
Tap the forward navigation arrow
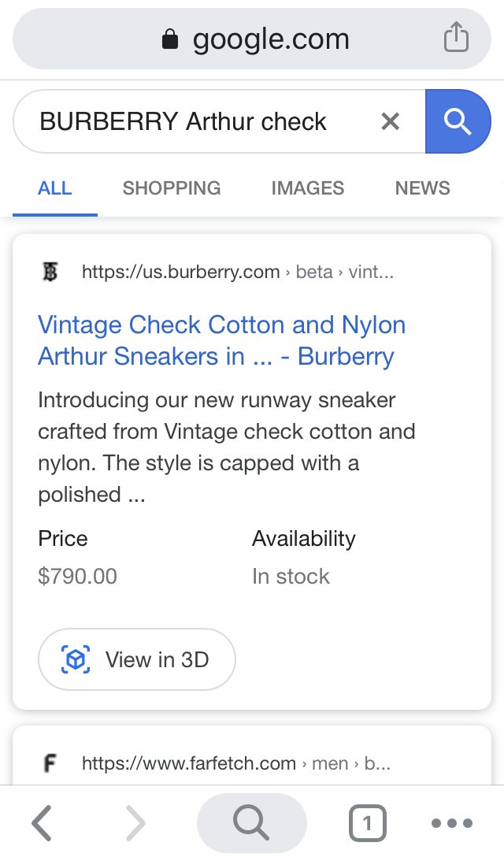coord(135,824)
